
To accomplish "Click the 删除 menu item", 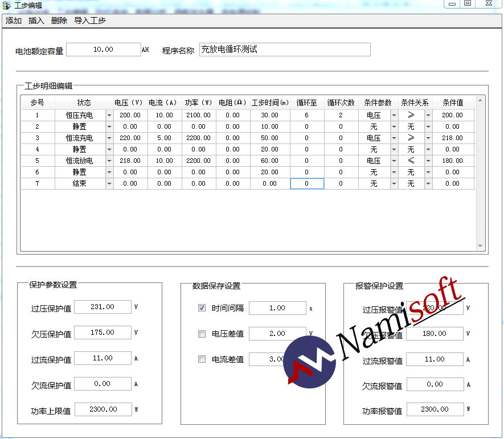I will click(x=59, y=20).
